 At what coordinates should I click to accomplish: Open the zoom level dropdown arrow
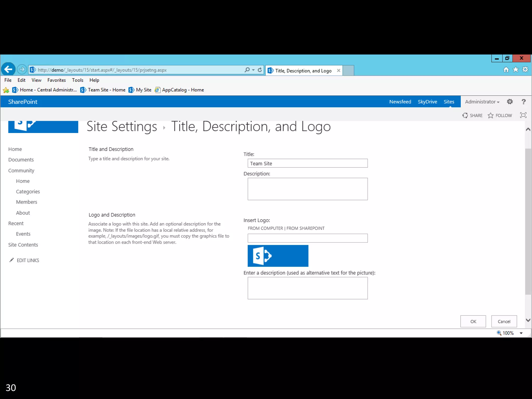point(521,333)
